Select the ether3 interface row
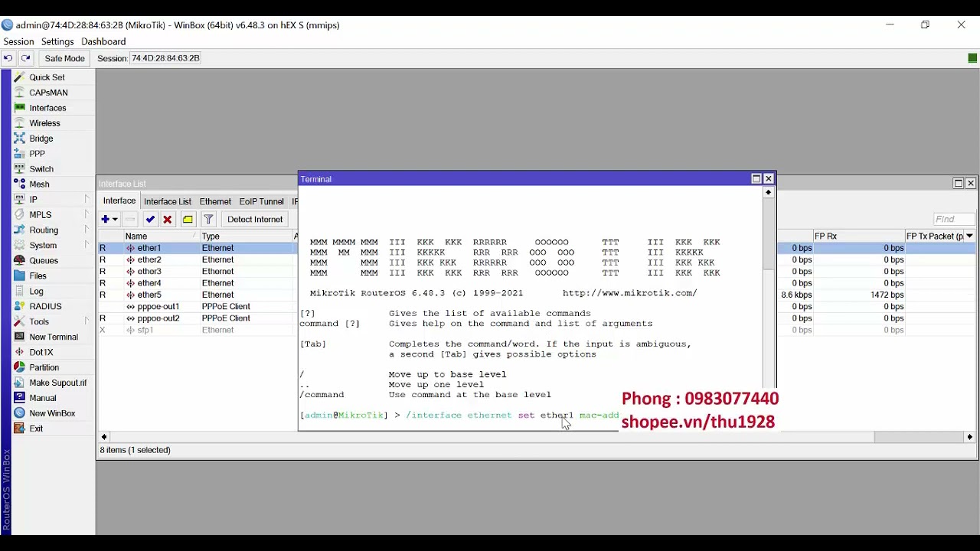This screenshot has width=980, height=551. 197,272
